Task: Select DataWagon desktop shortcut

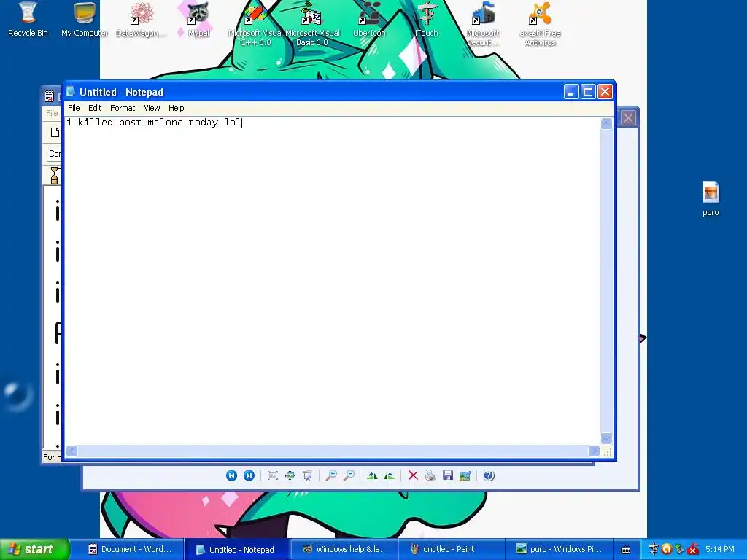Action: (x=142, y=20)
